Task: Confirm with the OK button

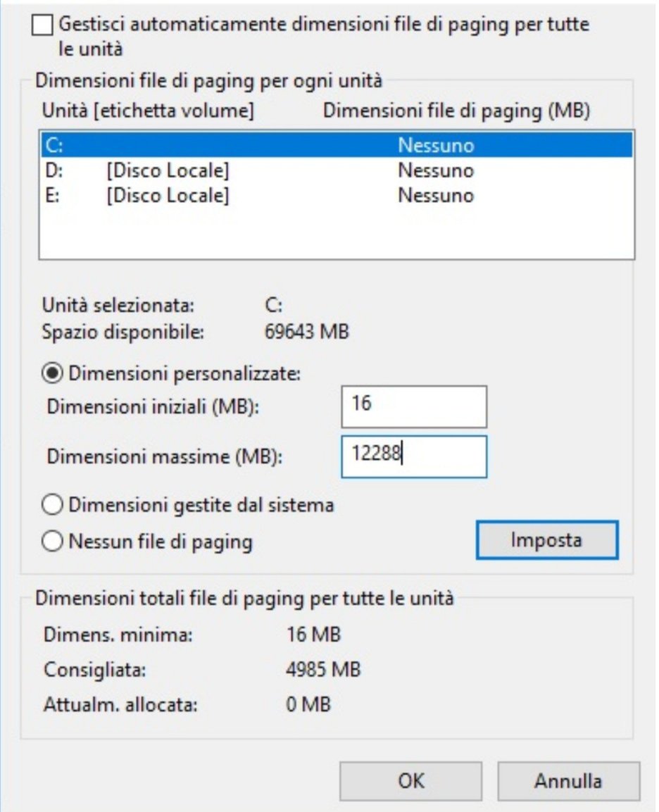Action: 411,781
